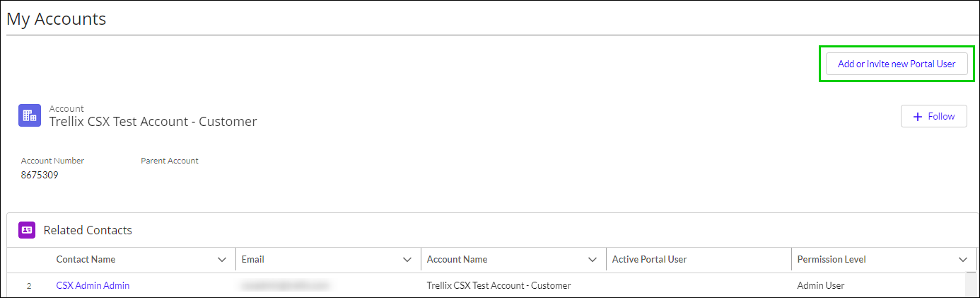Click the Active Portal User column header
The image size is (980, 298).
click(x=649, y=260)
